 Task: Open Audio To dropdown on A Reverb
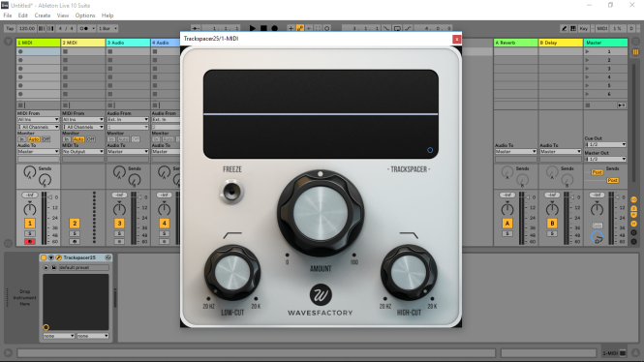[x=515, y=151]
